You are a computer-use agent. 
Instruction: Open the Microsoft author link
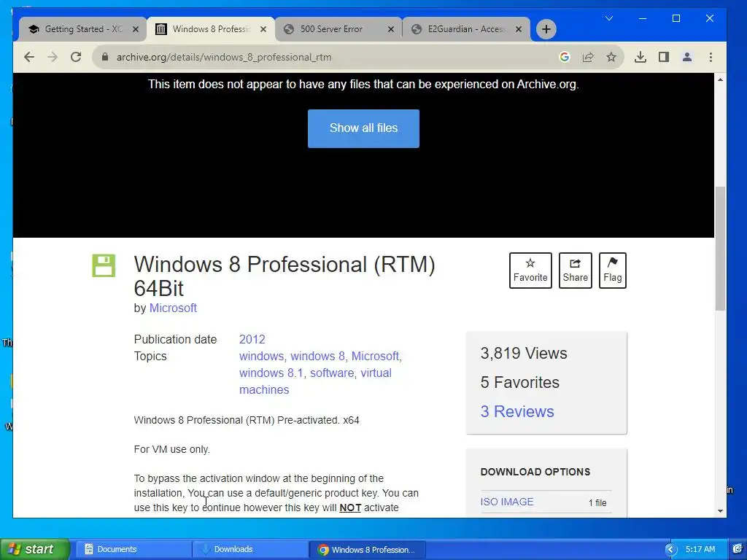pyautogui.click(x=173, y=308)
